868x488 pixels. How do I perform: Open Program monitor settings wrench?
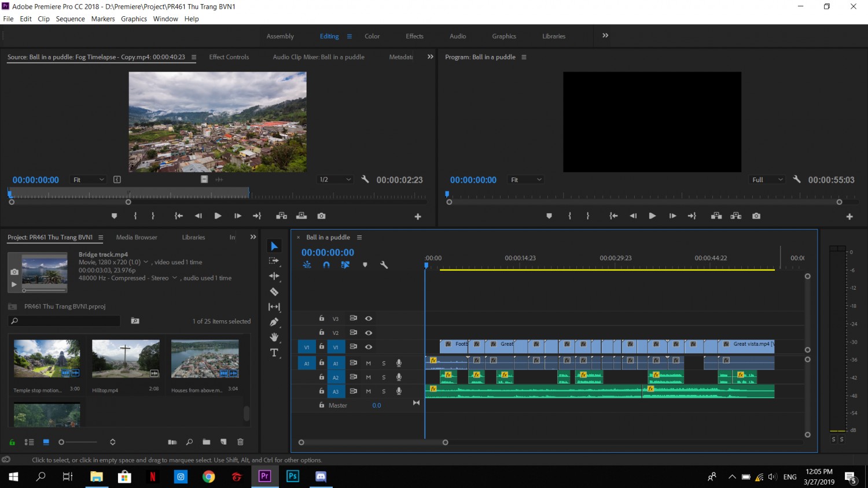[x=797, y=179]
